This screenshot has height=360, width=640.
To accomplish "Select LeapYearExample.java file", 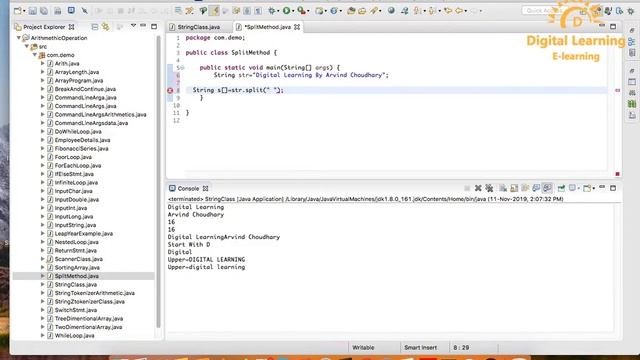I will pos(84,233).
